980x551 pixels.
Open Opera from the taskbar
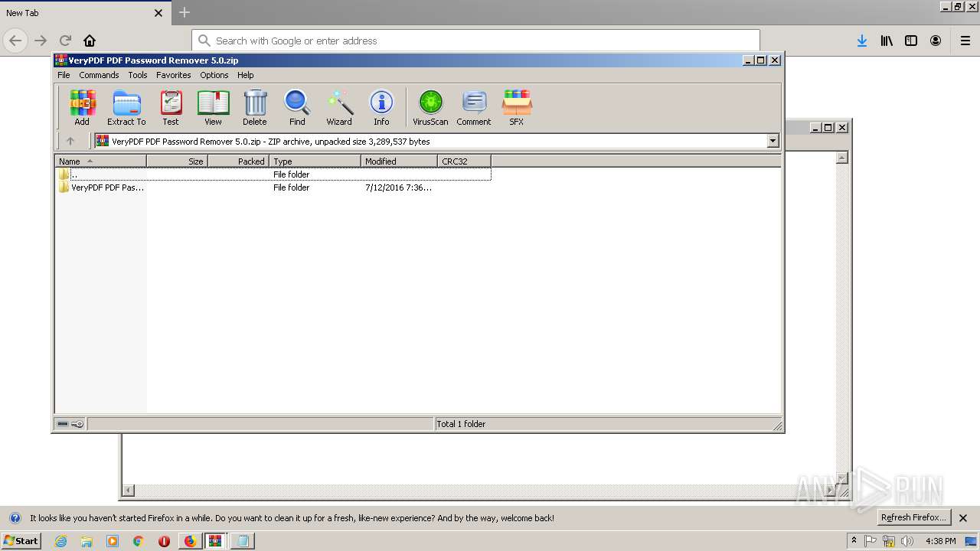[164, 541]
